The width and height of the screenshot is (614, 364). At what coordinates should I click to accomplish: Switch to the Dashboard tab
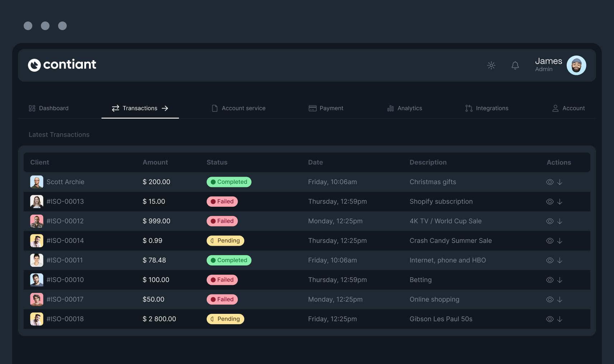pyautogui.click(x=53, y=108)
